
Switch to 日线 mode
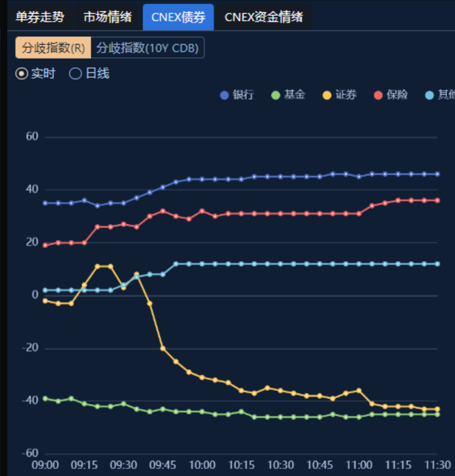89,73
